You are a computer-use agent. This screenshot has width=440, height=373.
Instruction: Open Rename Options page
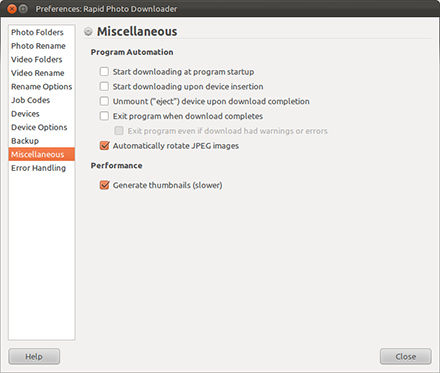pyautogui.click(x=42, y=87)
